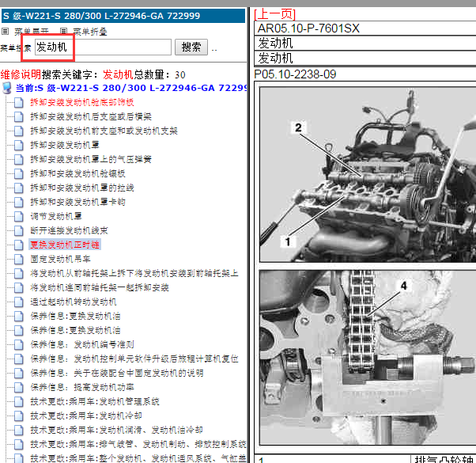This screenshot has width=476, height=463.
Task: Click the result count 总数量: 30
Action: (x=160, y=74)
